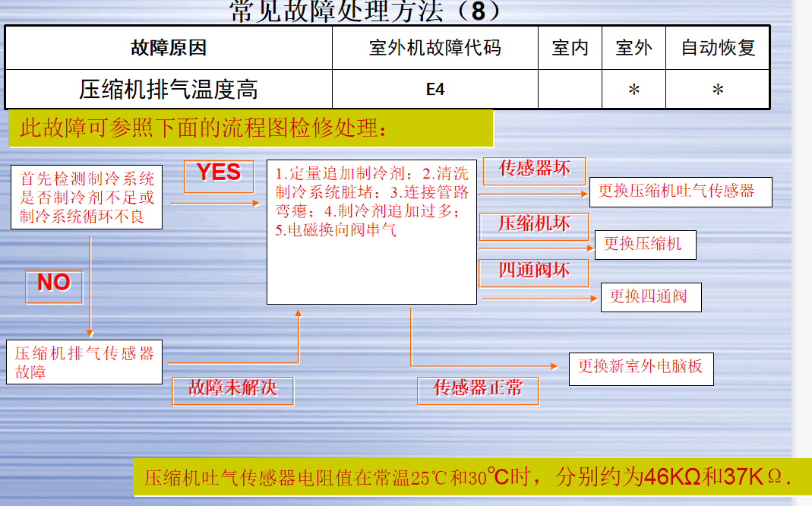Screen dimensions: 812x506
Task: Select the box listing 1.定量追加制冷剂 steps
Action: [371, 232]
